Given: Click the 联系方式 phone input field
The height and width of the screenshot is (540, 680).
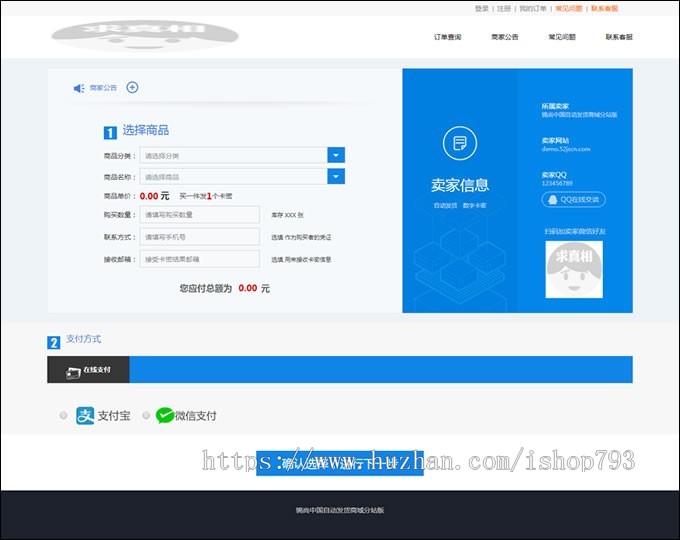Looking at the screenshot, I should [199, 237].
